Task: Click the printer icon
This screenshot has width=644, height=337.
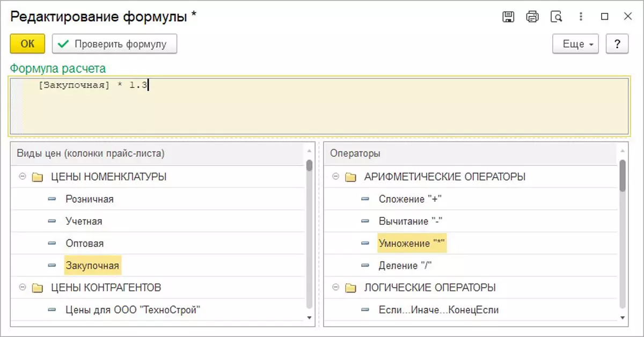Action: (532, 17)
